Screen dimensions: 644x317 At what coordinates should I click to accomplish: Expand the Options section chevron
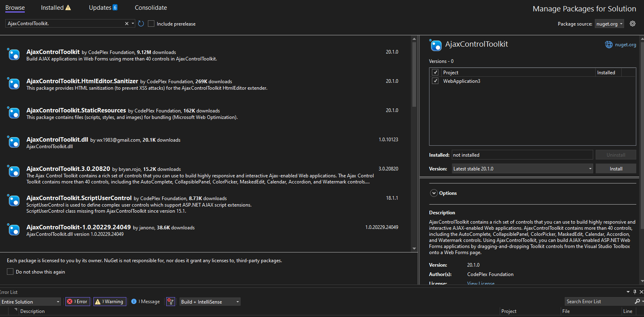pyautogui.click(x=434, y=193)
